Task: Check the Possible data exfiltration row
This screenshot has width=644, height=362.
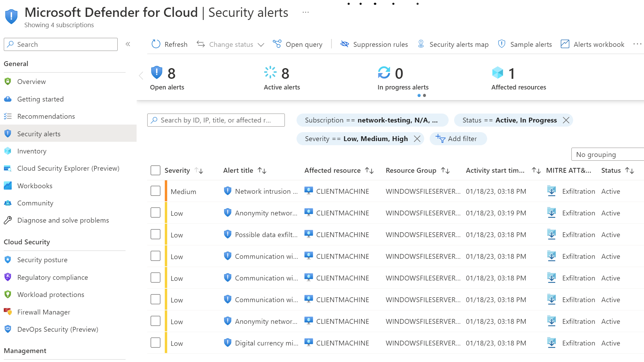Action: tap(155, 234)
